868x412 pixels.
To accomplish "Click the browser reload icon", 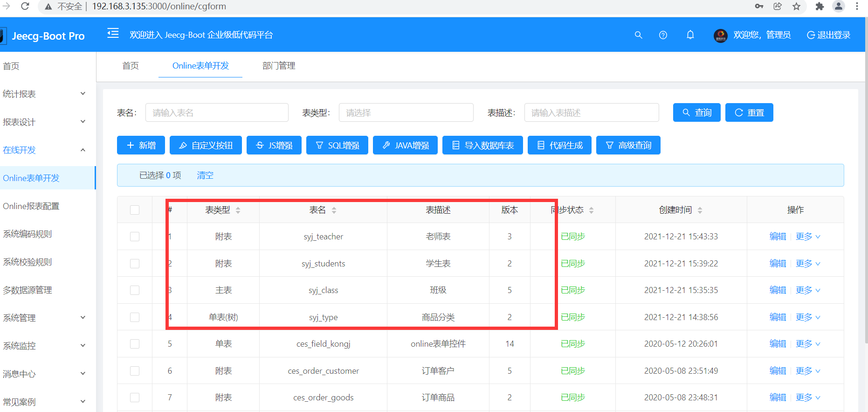I will coord(25,6).
